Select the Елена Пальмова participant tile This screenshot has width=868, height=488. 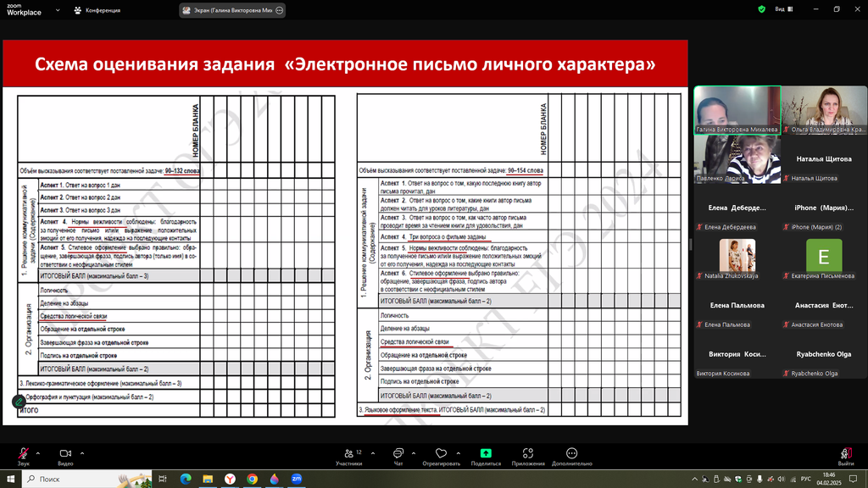pos(737,305)
